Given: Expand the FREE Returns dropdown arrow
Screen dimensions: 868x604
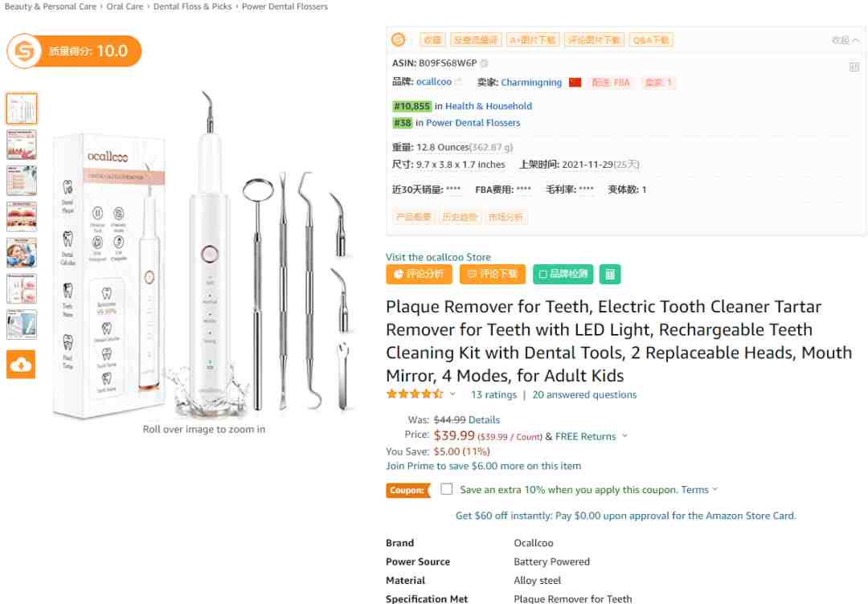Looking at the screenshot, I should pos(624,437).
